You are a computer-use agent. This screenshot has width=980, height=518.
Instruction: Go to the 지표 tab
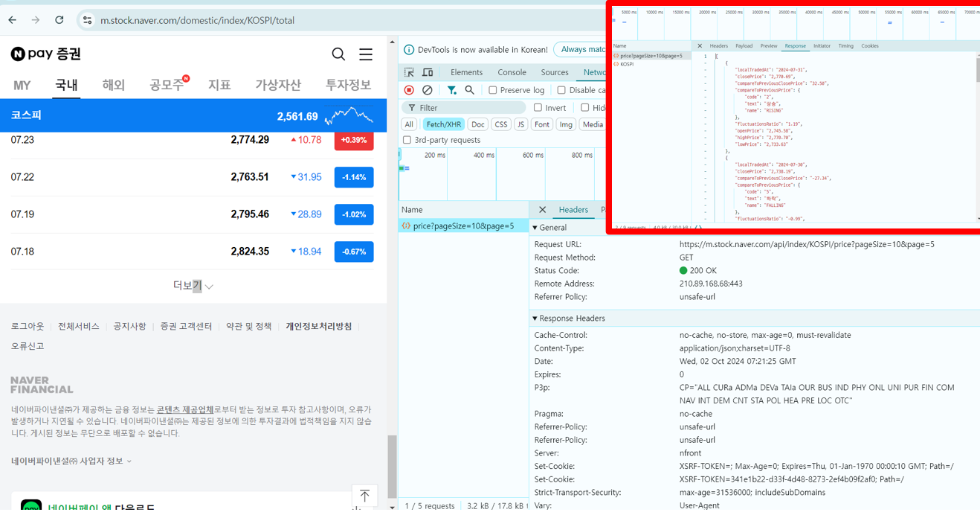[x=219, y=85]
